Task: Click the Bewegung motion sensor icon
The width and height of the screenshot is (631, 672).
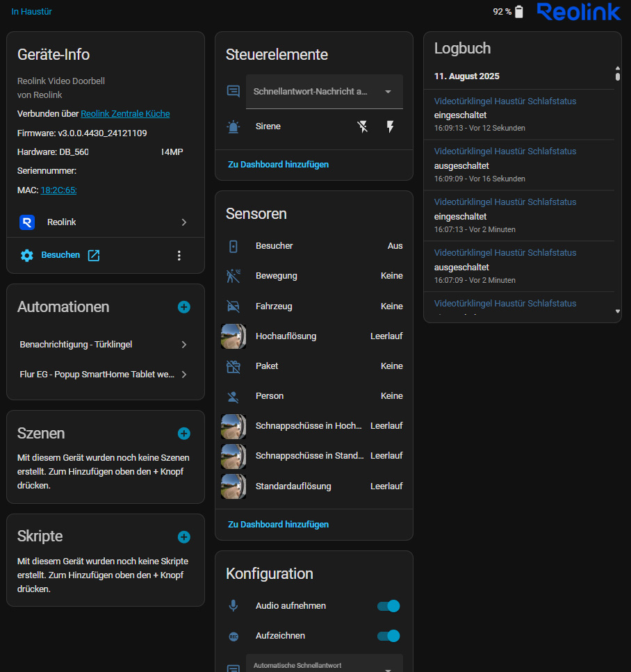Action: [233, 276]
